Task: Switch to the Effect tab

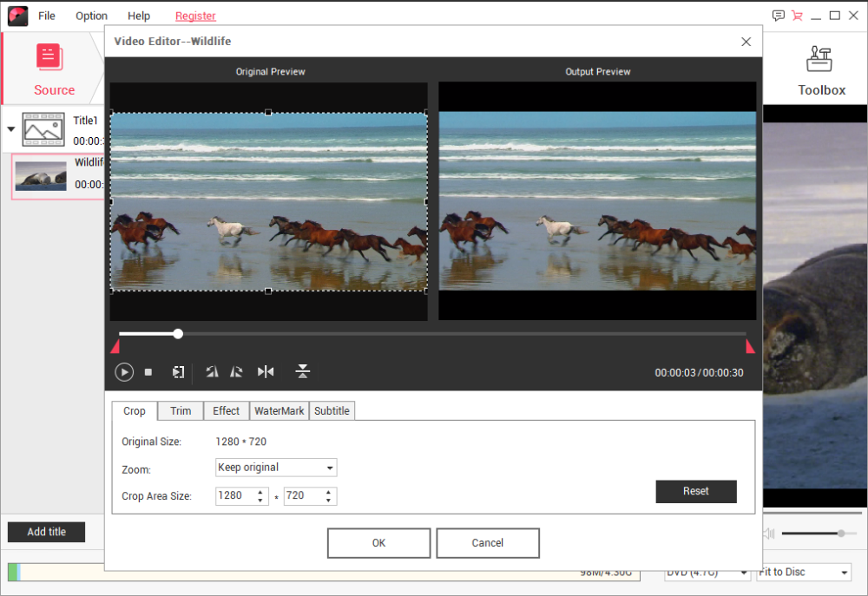Action: (226, 411)
